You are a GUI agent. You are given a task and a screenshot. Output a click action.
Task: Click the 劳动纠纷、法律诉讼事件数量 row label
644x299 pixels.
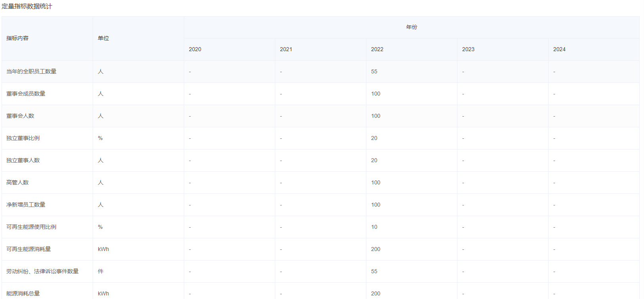[42, 271]
